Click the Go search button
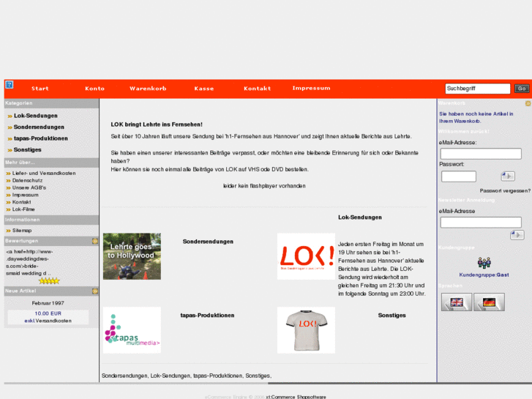This screenshot has height=399, width=532. tap(522, 89)
